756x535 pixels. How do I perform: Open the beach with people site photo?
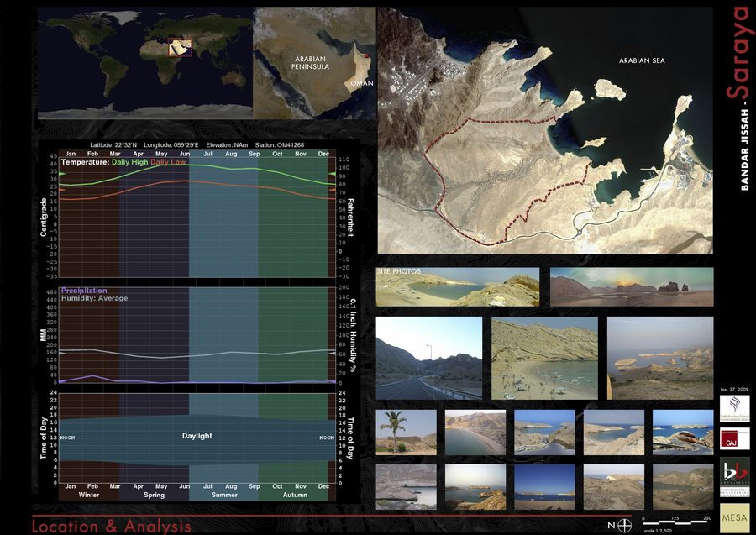(x=544, y=358)
